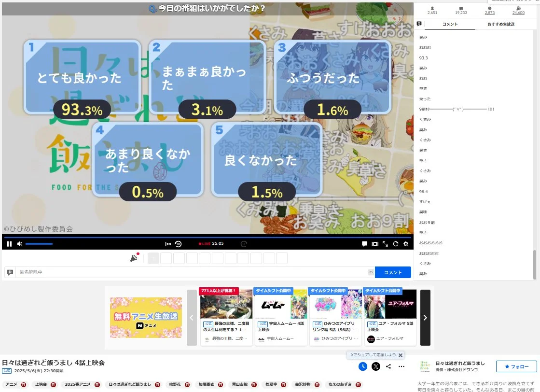Switch to the コメント tab

450,24
